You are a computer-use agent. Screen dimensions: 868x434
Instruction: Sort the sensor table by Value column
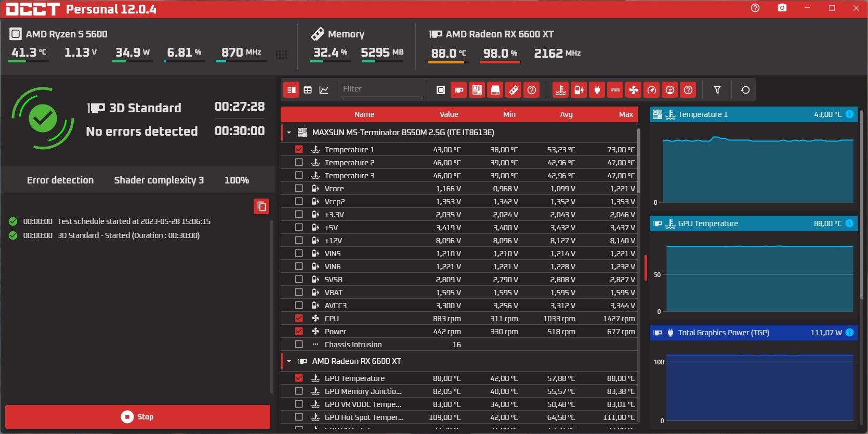[449, 114]
